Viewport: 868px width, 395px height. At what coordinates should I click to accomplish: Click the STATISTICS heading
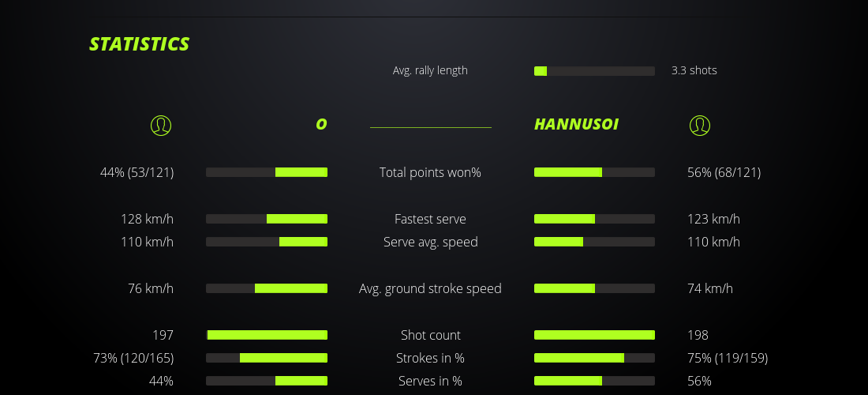(139, 44)
